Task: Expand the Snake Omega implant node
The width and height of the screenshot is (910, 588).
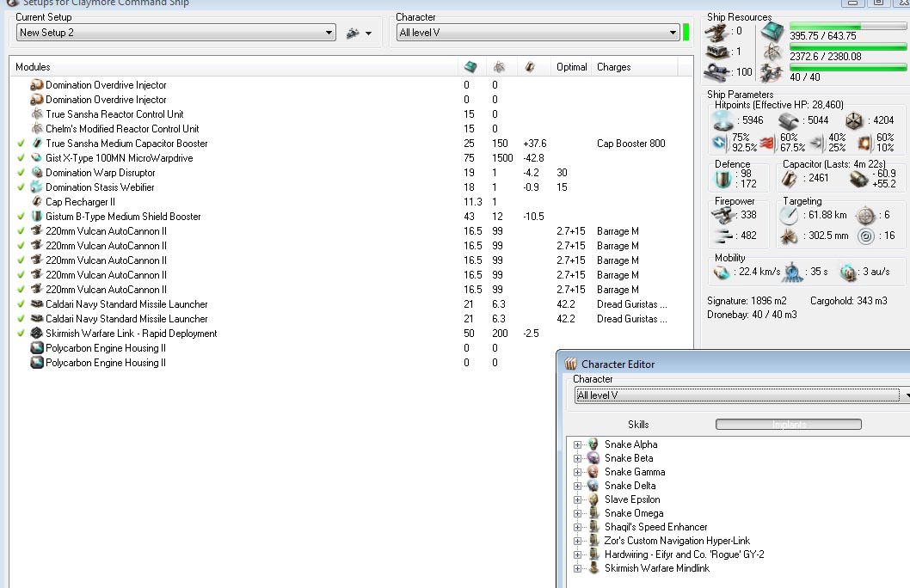Action: tap(578, 513)
